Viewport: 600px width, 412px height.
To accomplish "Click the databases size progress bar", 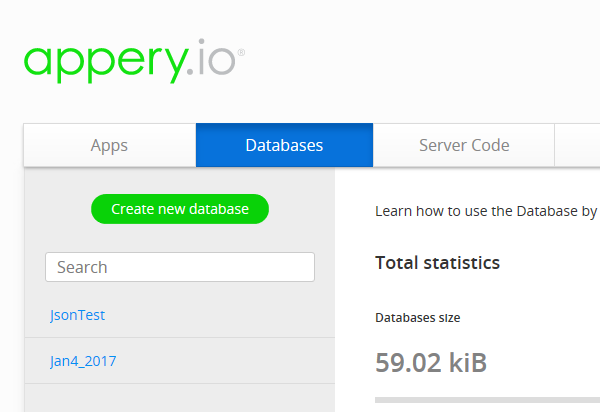I will coord(488,400).
